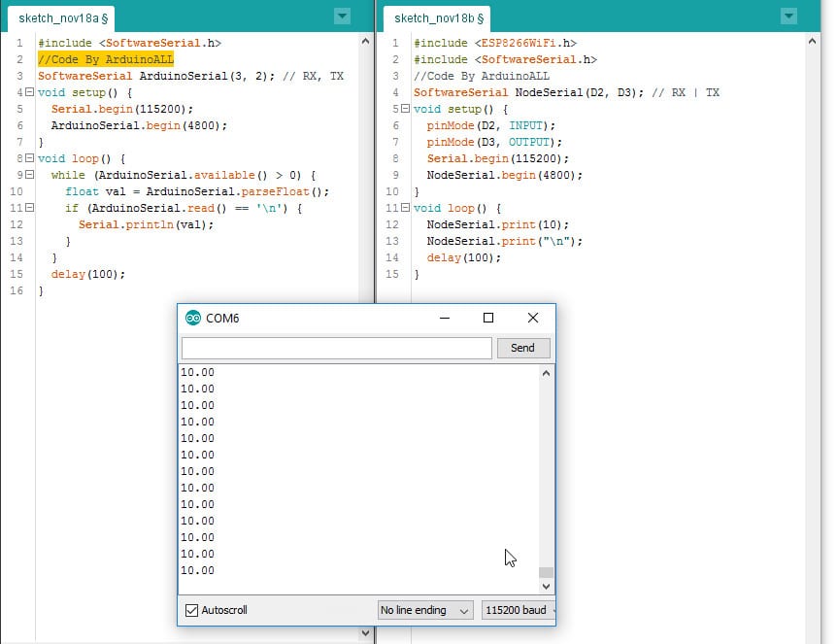The height and width of the screenshot is (644, 838).
Task: Click the ESP8266WiFi.h include line
Action: [495, 43]
